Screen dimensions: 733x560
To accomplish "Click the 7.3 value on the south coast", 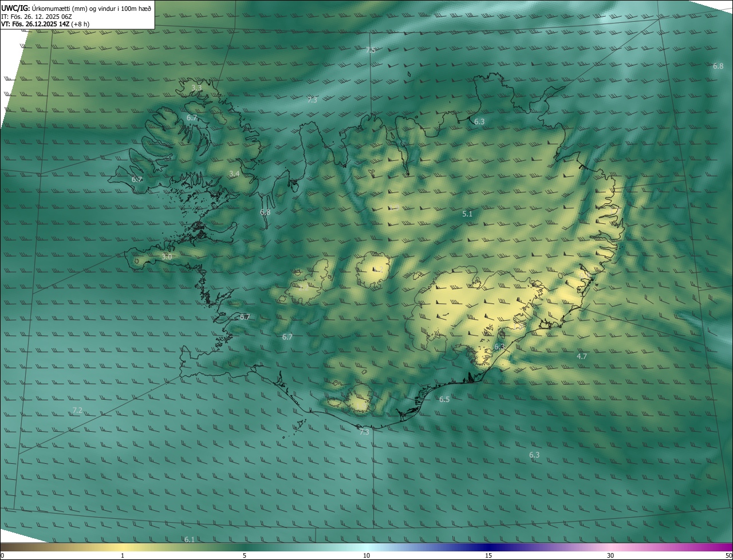I will pos(364,432).
